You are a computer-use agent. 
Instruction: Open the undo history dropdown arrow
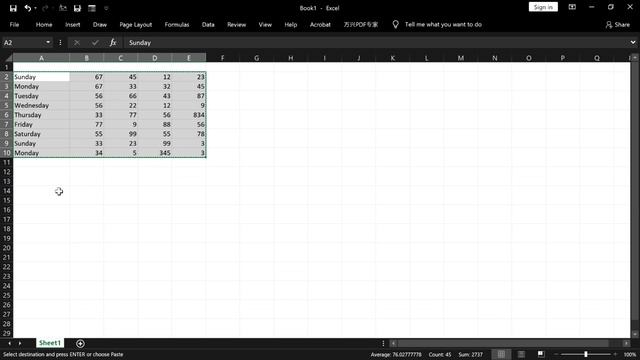click(36, 8)
